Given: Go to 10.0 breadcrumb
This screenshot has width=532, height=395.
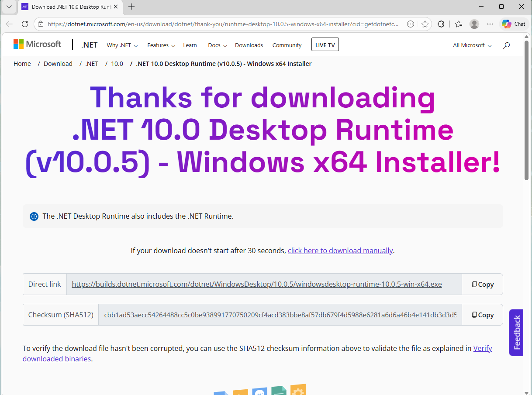Looking at the screenshot, I should [117, 64].
